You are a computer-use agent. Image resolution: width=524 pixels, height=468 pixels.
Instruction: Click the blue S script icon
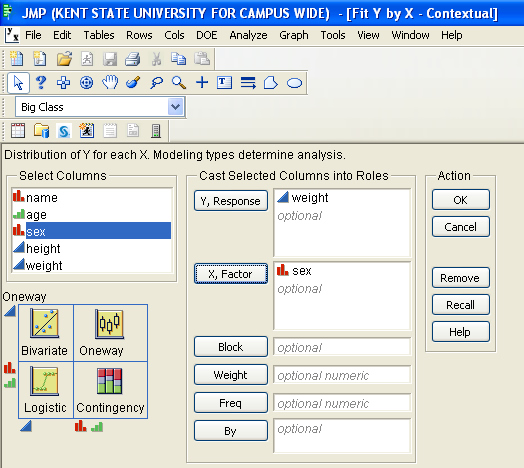64,131
